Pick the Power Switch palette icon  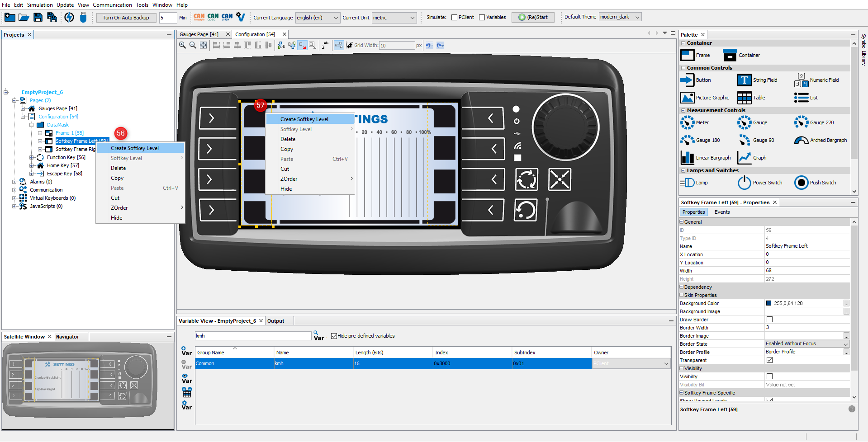coord(744,183)
